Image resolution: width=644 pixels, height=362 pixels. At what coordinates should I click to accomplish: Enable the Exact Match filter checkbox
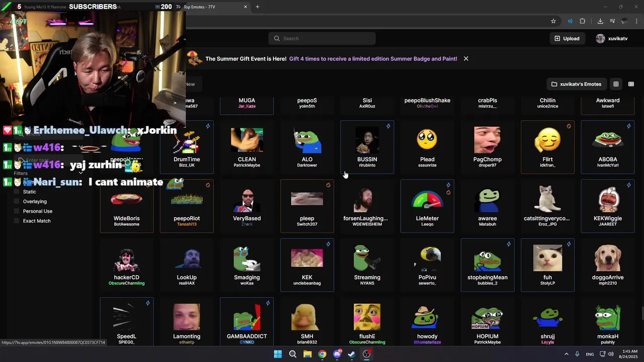click(17, 221)
